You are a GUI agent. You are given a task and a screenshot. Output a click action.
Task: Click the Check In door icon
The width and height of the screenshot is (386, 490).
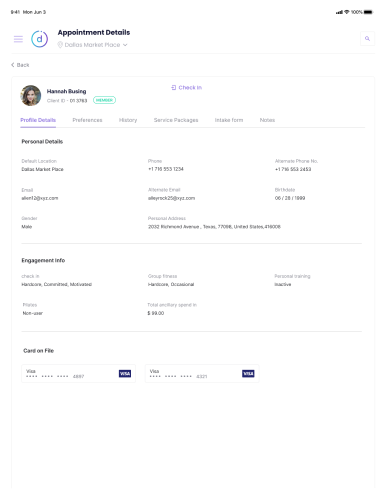[173, 88]
